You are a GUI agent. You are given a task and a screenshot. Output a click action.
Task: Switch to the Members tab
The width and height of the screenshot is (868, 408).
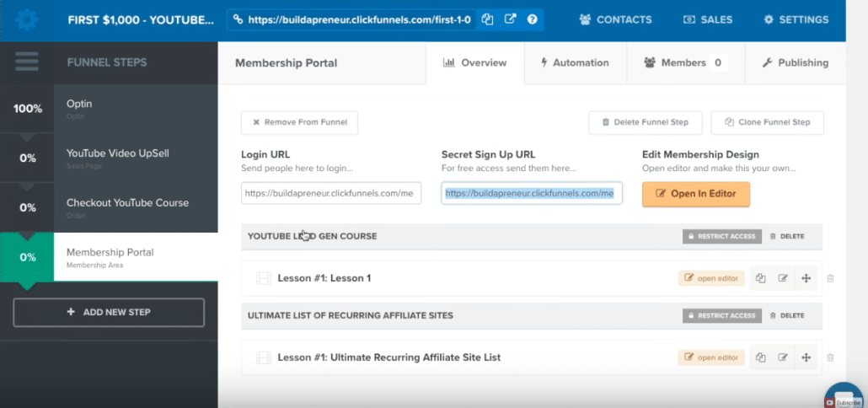coord(685,62)
